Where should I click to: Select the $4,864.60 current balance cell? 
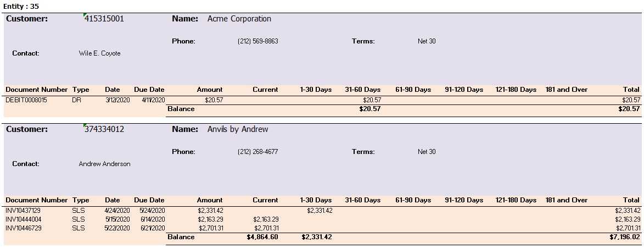(x=262, y=238)
